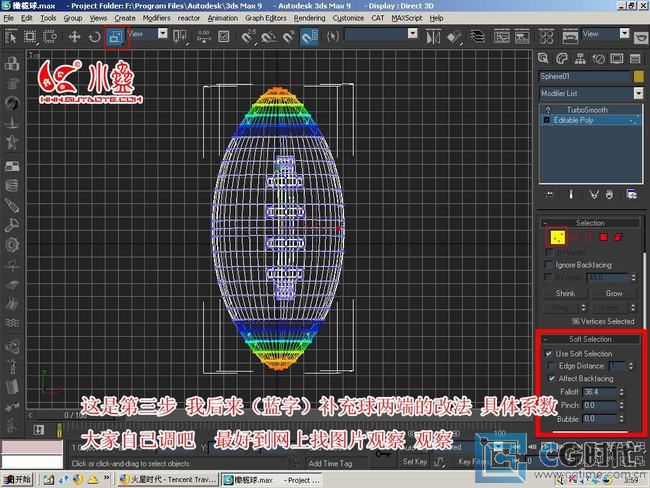Open the Material Editor icon

[x=546, y=37]
